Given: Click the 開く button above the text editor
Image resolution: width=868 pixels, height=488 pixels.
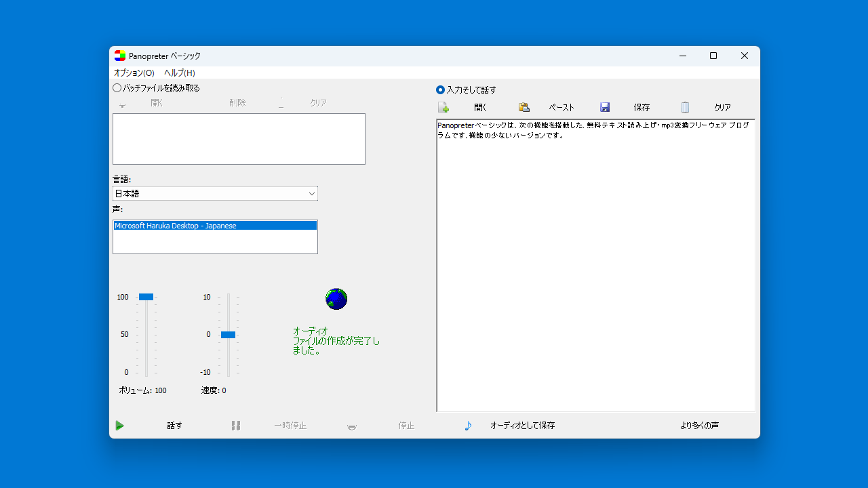Looking at the screenshot, I should (480, 107).
